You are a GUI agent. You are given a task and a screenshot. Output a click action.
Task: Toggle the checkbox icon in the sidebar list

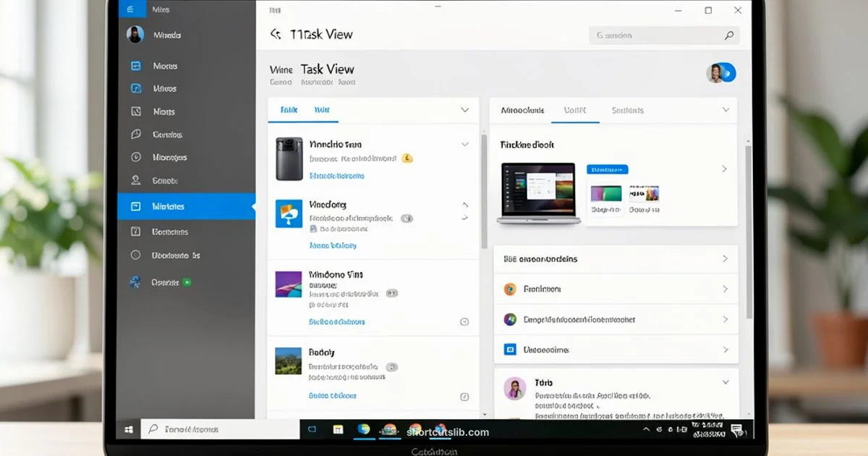(135, 232)
